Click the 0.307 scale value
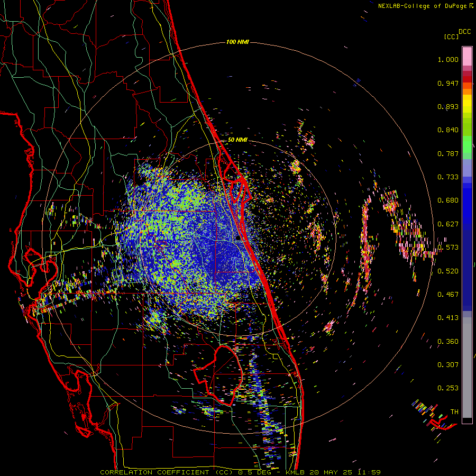 click(448, 365)
